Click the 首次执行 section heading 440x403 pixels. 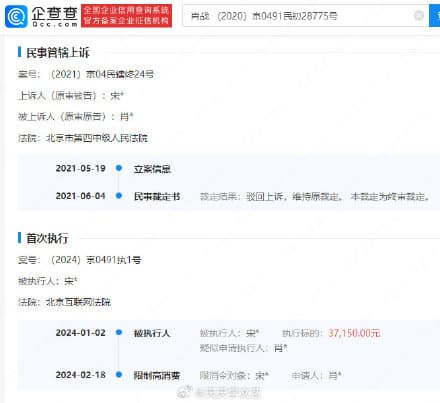[x=47, y=238]
